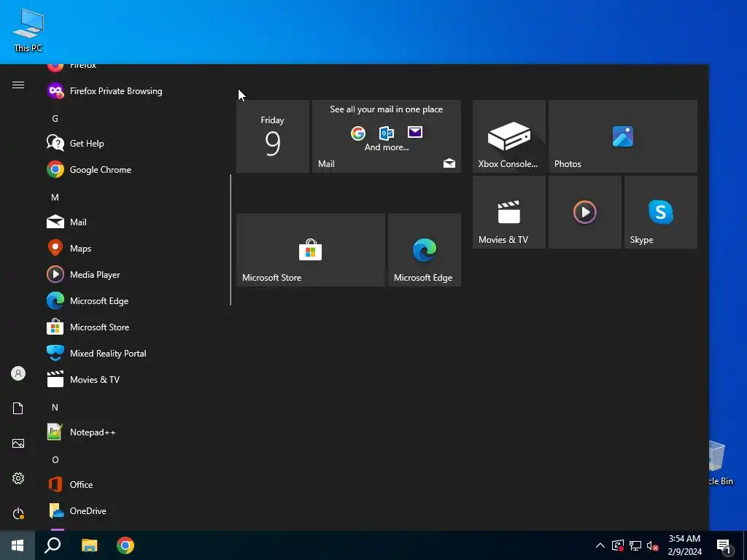Screen dimensions: 747x560
Task: Show hidden system tray icons
Action: click(x=600, y=545)
